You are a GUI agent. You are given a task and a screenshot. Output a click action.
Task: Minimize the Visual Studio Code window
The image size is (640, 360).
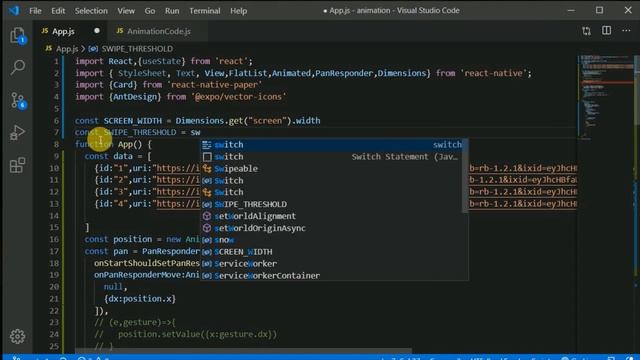[571, 10]
